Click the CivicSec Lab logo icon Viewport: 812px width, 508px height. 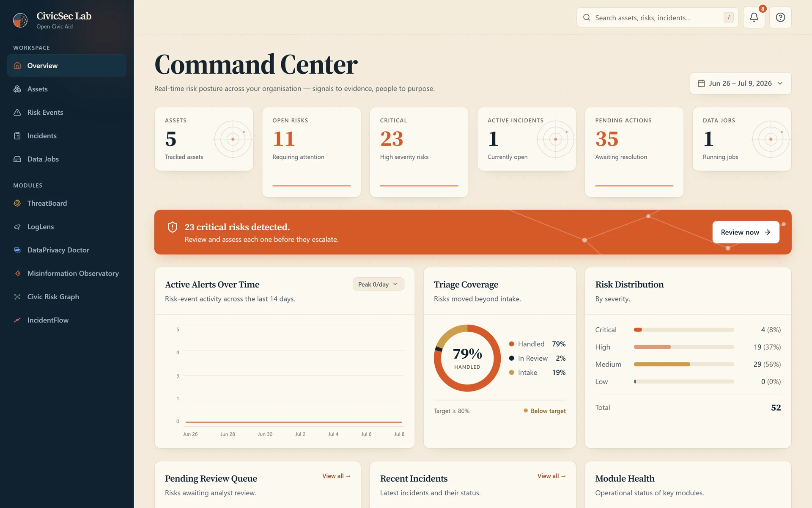pos(20,20)
